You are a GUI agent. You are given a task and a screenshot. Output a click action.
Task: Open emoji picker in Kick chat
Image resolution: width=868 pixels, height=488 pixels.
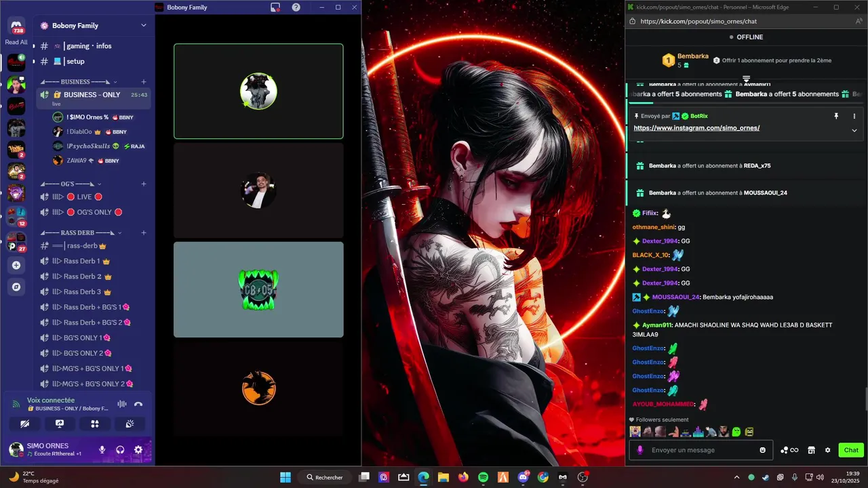click(763, 450)
